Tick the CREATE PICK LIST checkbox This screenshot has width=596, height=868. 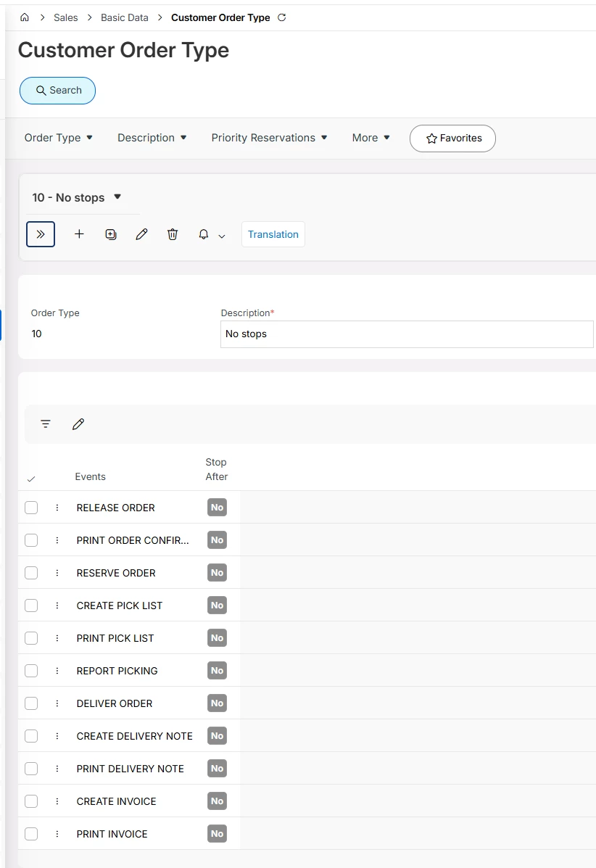click(x=32, y=605)
